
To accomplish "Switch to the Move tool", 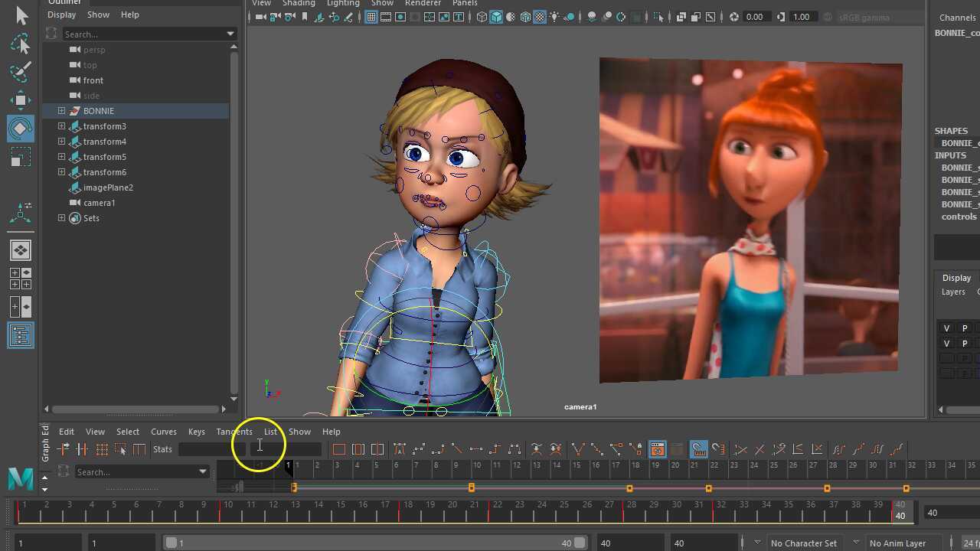I will click(21, 100).
